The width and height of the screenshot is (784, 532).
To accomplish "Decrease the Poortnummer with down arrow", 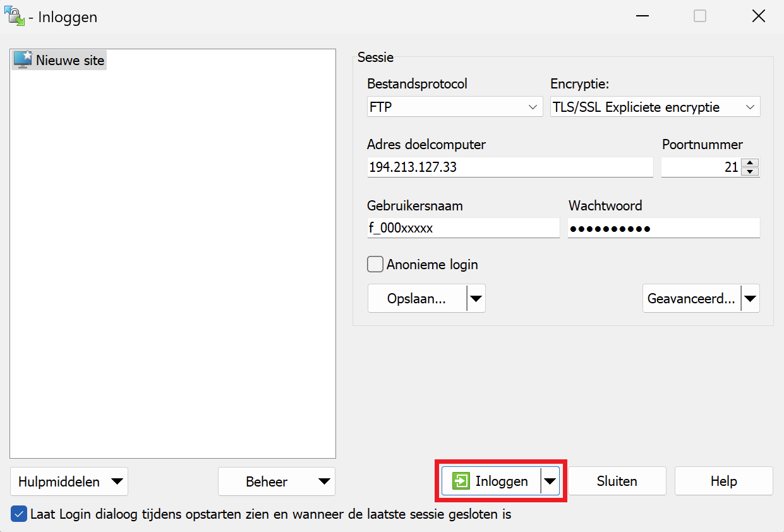I will 750,172.
